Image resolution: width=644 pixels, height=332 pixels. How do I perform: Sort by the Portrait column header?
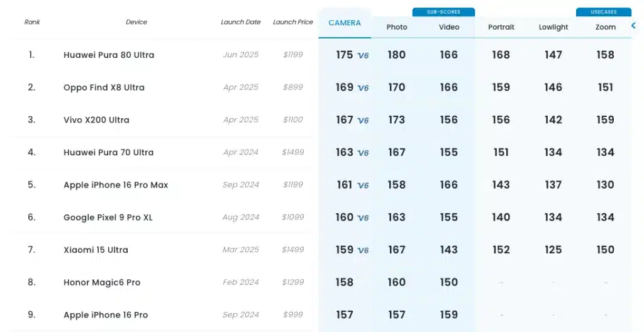[501, 27]
